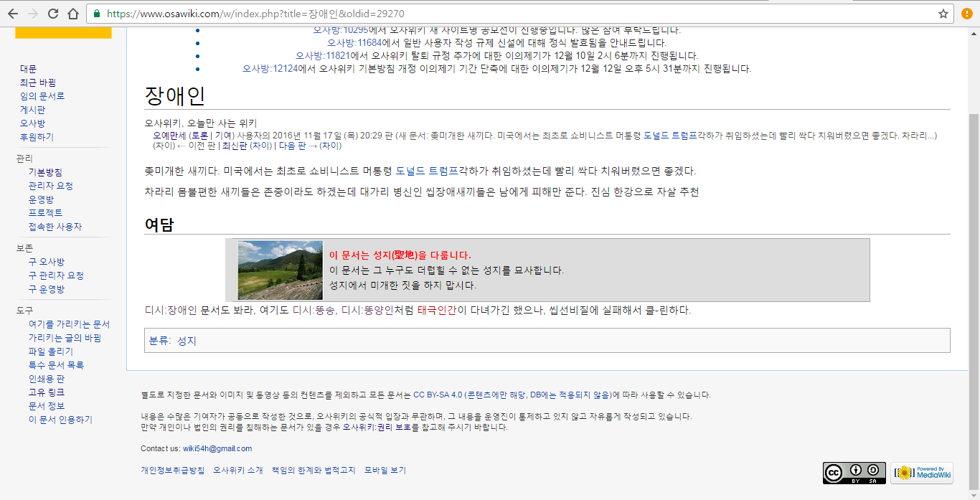Click the green secure lock icon
The width and height of the screenshot is (980, 500).
[x=97, y=14]
